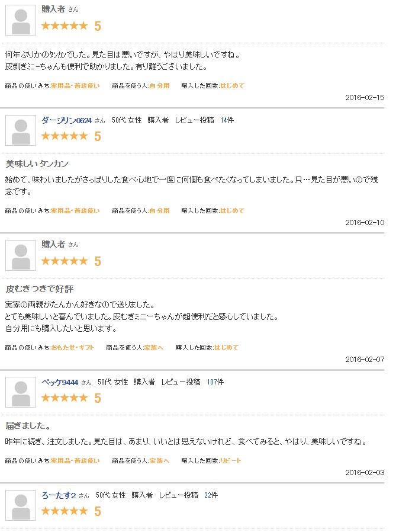
Task: View ろーたす2's 22 posted reviews
Action: coord(211,495)
